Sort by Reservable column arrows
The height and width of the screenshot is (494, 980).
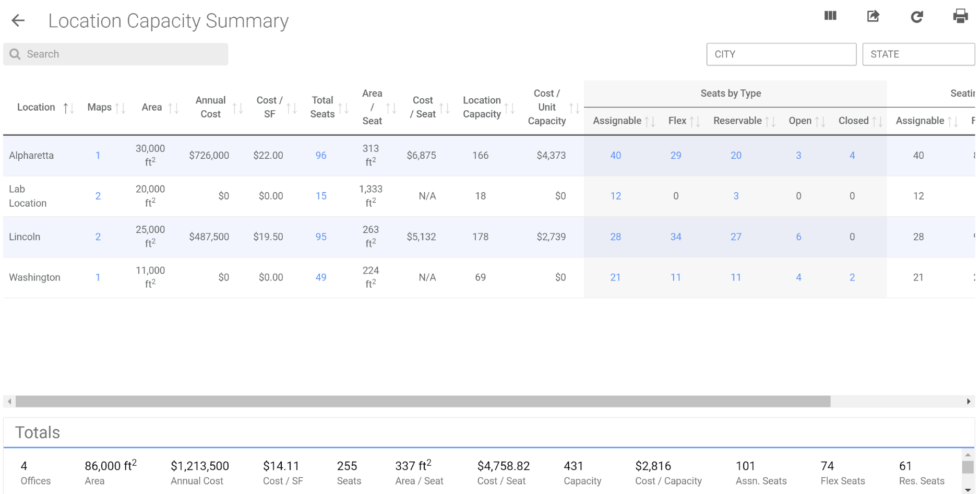[x=770, y=122]
